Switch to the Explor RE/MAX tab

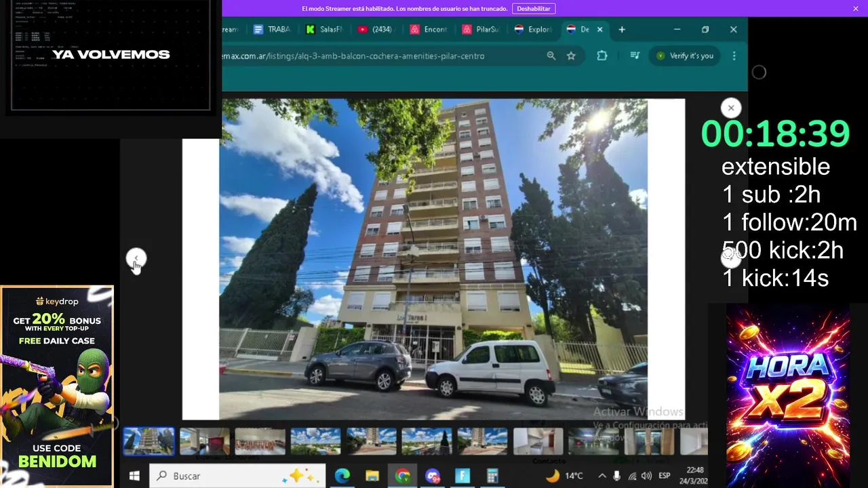(533, 29)
